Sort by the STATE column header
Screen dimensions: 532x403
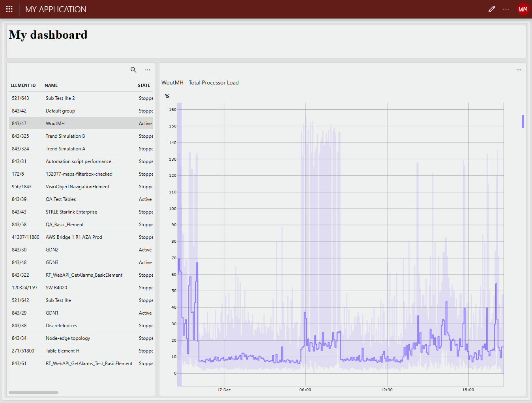tap(144, 85)
